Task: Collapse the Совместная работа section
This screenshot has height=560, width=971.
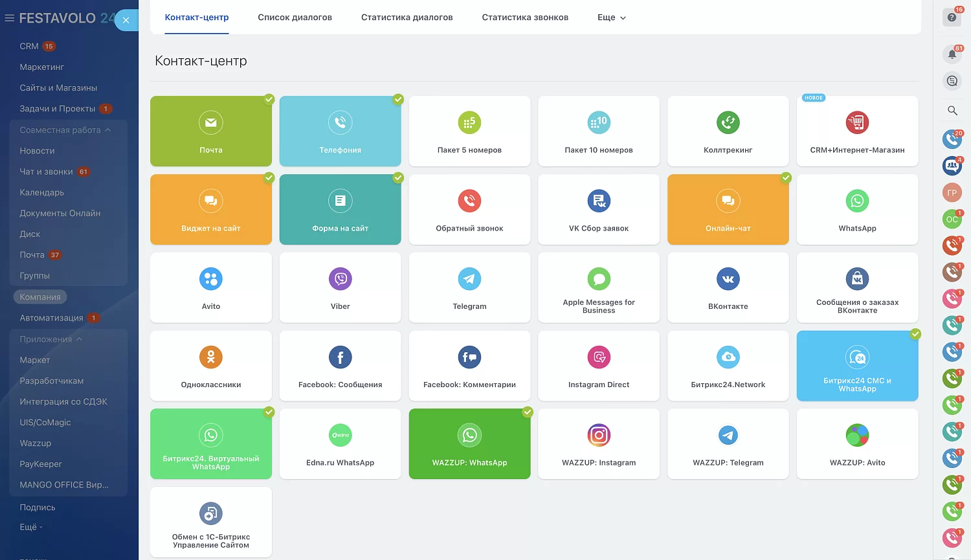Action: click(x=65, y=130)
